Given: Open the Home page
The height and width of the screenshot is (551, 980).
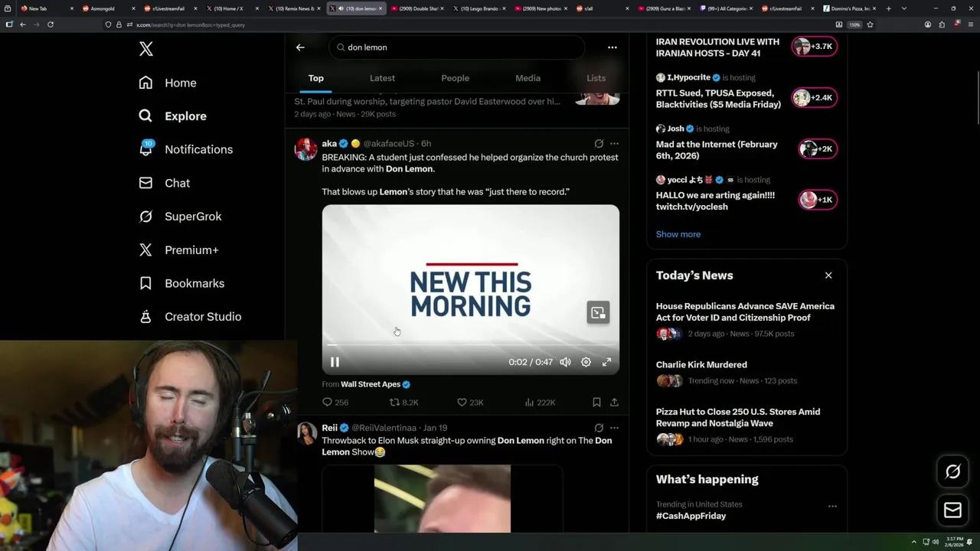Looking at the screenshot, I should pos(168,83).
